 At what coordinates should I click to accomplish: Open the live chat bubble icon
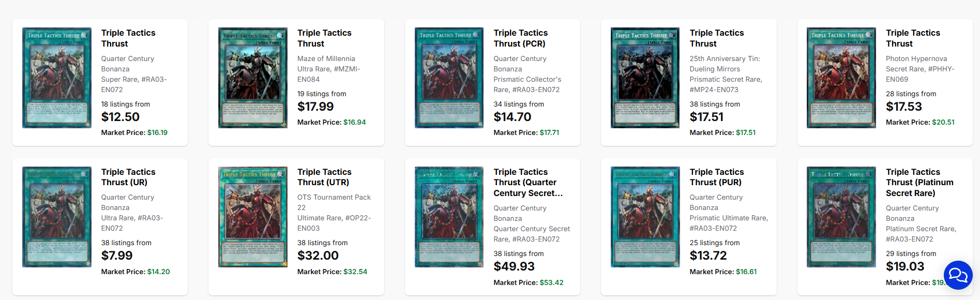click(958, 275)
